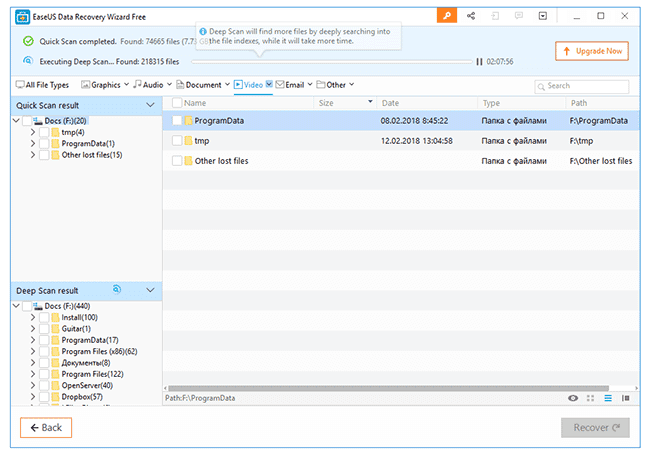Collapse the Quick Scan result panel
650x463 pixels.
click(x=150, y=105)
